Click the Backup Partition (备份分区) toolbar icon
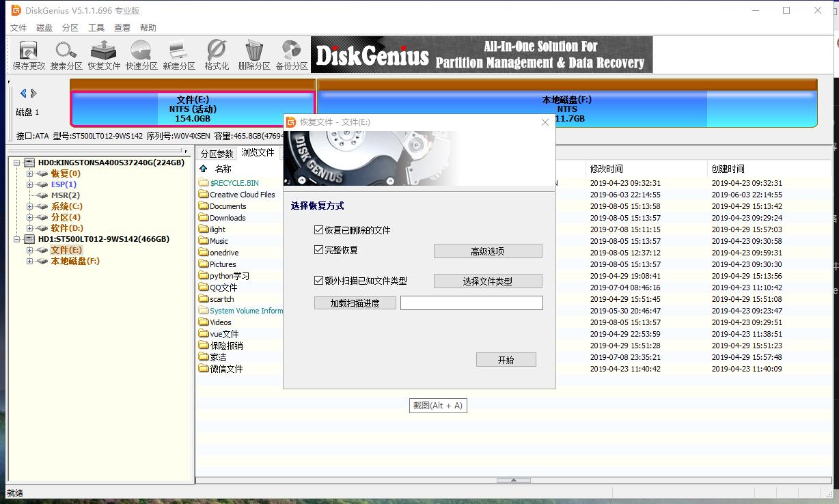Image resolution: width=839 pixels, height=504 pixels. (x=292, y=55)
